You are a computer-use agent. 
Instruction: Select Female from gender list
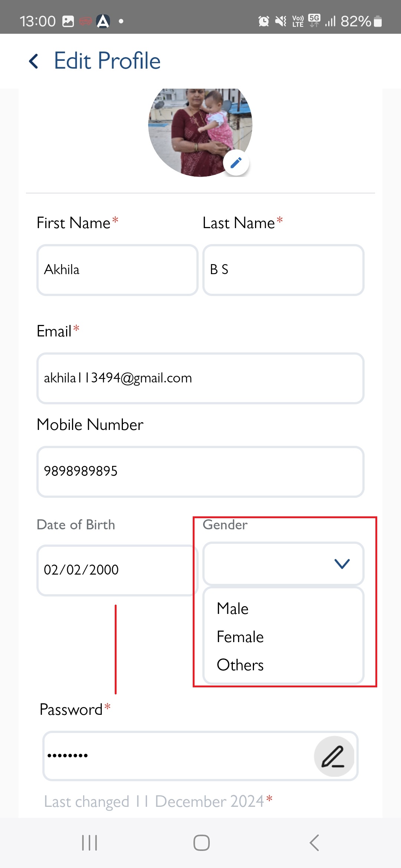(240, 637)
